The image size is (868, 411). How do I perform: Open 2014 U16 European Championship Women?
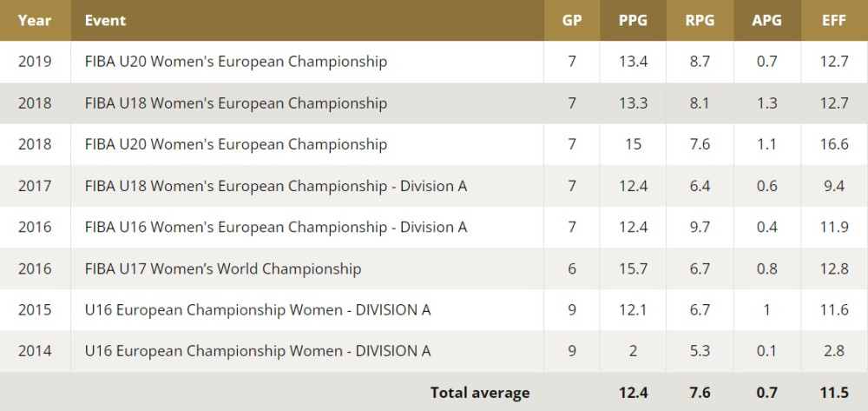(258, 352)
